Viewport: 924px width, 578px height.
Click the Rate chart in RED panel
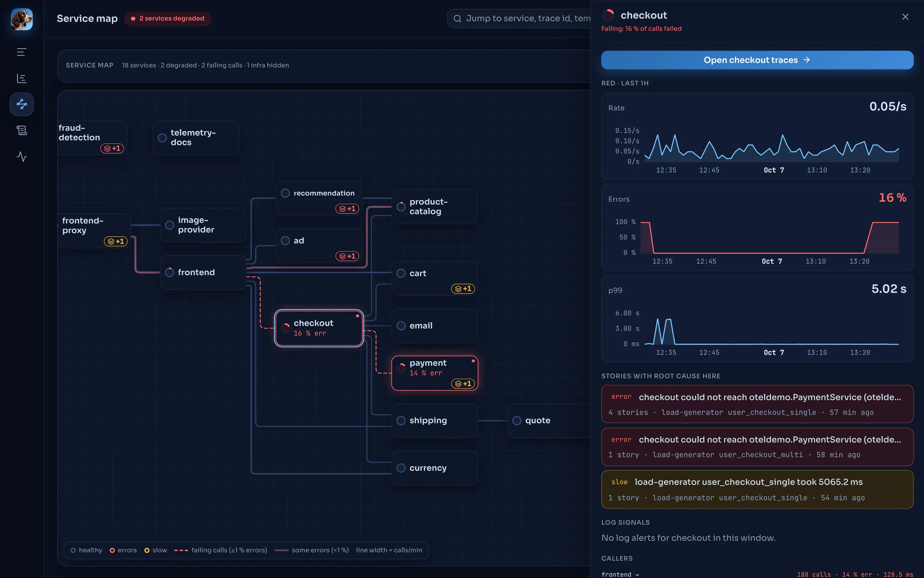[757, 136]
